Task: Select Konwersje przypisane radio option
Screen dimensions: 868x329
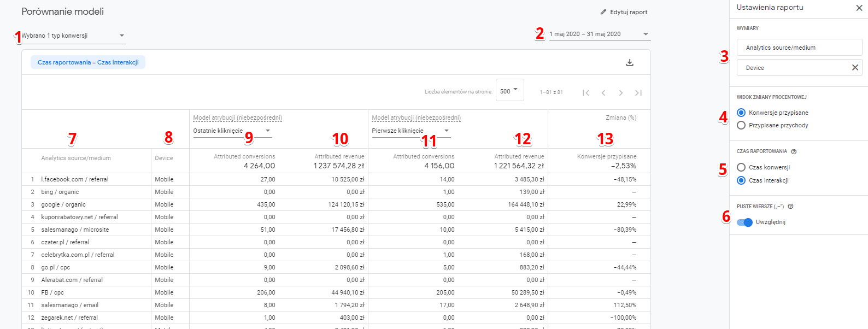Action: [741, 113]
